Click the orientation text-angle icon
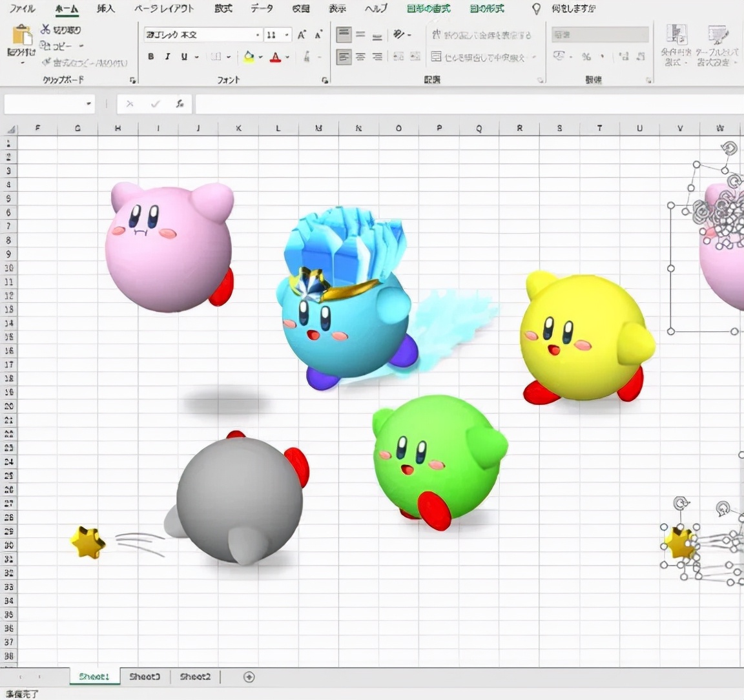This screenshot has height=700, width=744. tap(398, 34)
